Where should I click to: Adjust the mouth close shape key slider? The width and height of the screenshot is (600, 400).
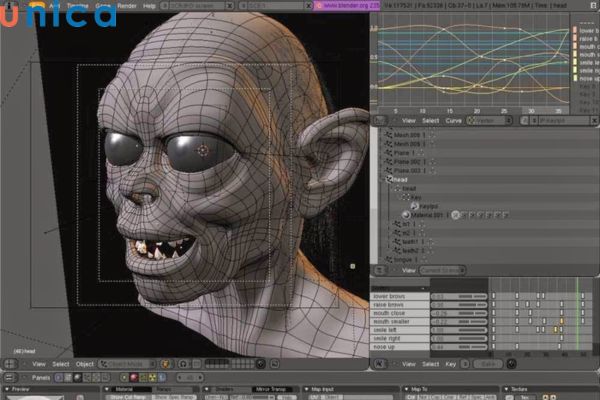[459, 313]
